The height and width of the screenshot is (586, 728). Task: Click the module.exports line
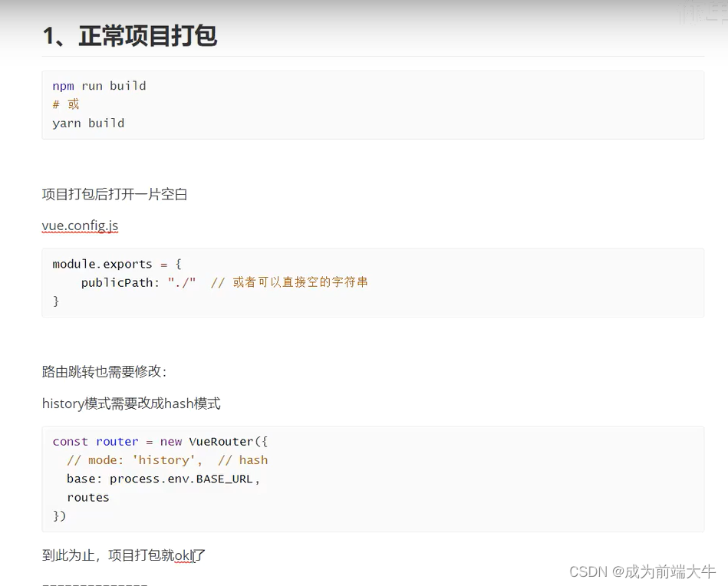click(115, 264)
